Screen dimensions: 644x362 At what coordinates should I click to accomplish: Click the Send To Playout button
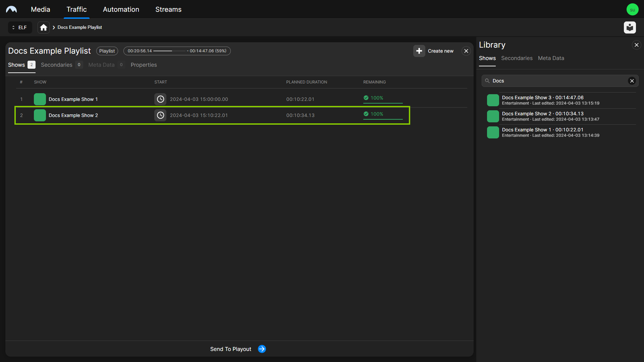tap(231, 349)
